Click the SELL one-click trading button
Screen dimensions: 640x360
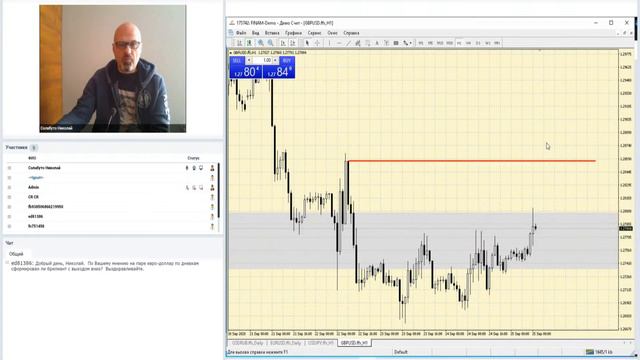coord(237,60)
